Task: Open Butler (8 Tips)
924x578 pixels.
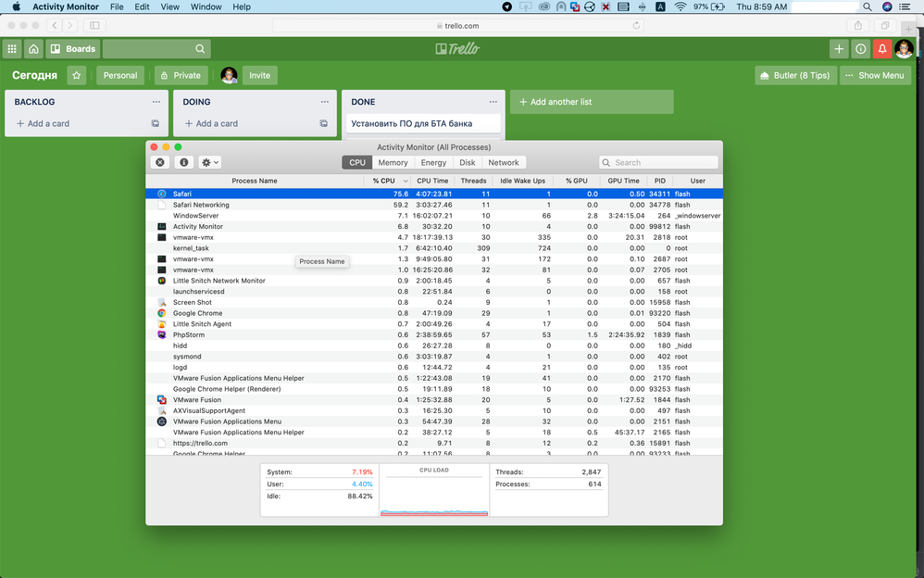Action: point(795,76)
